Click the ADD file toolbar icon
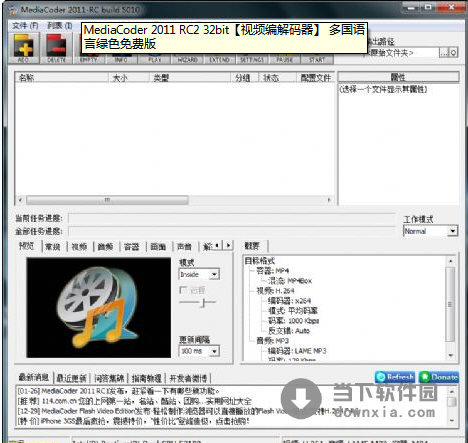This screenshot has height=443, width=468. click(x=23, y=48)
